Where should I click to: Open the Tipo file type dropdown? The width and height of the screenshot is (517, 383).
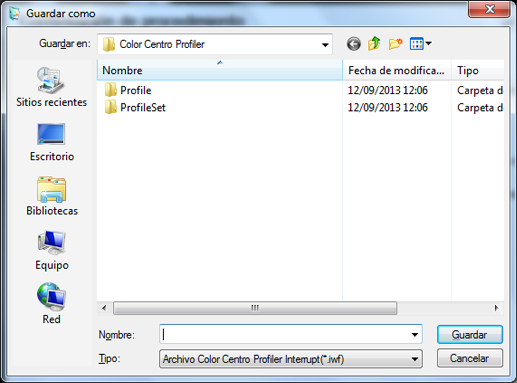(x=291, y=359)
